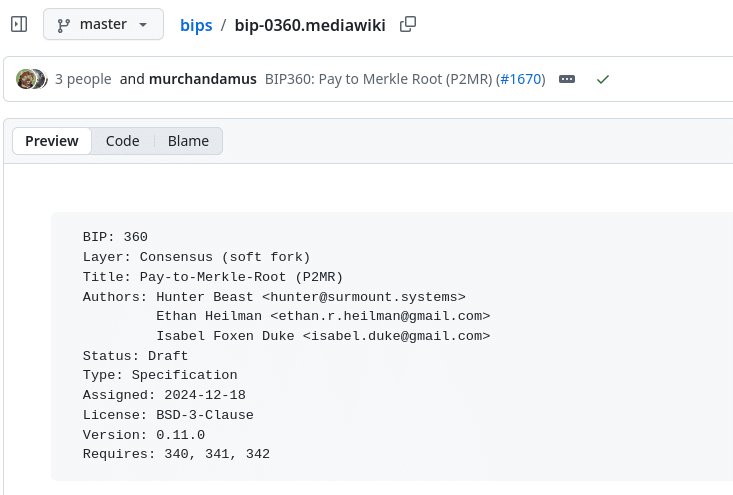
Task: View the green checkmark status checks
Action: [602, 79]
